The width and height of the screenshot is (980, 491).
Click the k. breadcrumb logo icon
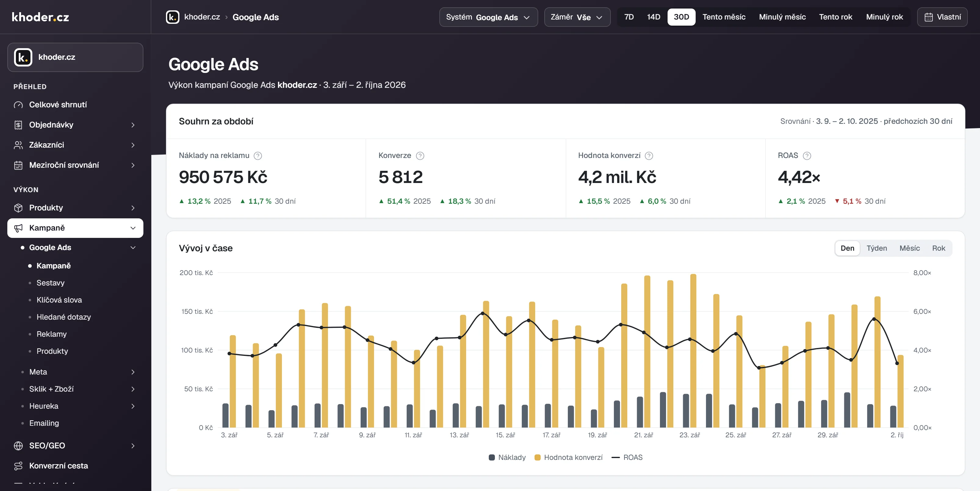172,17
